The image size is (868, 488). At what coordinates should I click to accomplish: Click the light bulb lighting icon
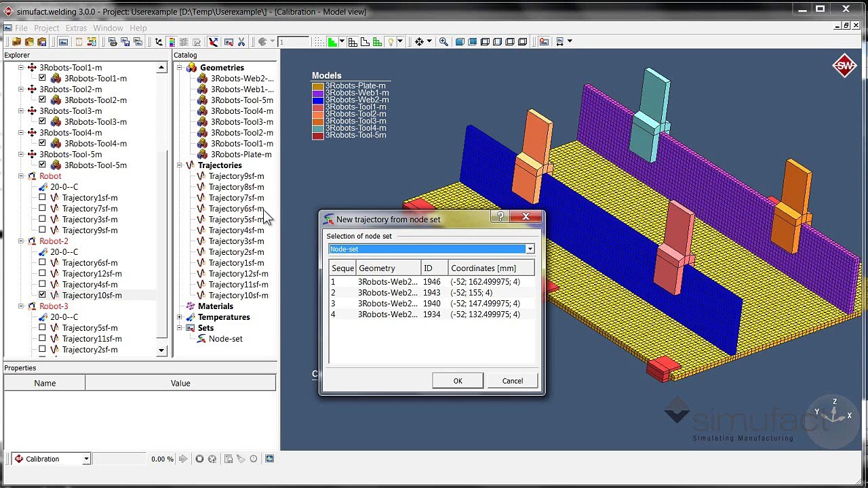391,42
